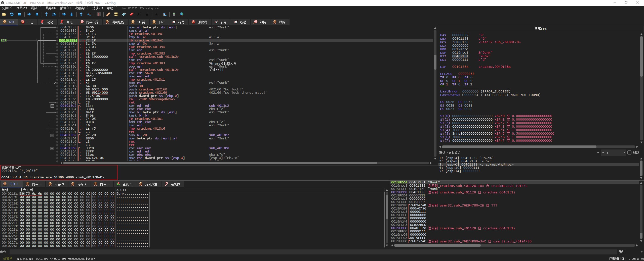Screen dimensions: 644x261
Task: Enable the 解锁 checkbox
Action: pyautogui.click(x=629, y=152)
